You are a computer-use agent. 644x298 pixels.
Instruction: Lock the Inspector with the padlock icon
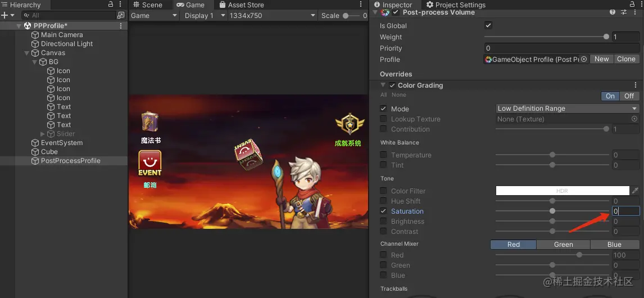tap(632, 4)
